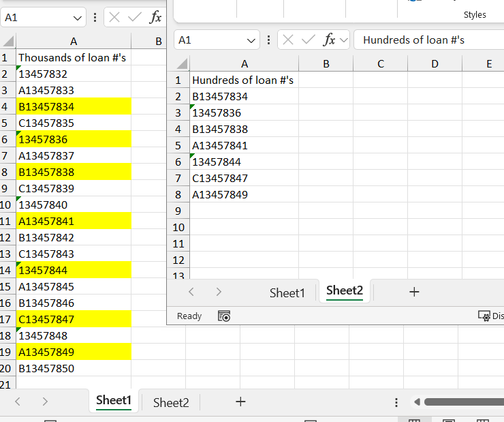
Task: Click the Styles group label in ribbon
Action: (x=475, y=15)
